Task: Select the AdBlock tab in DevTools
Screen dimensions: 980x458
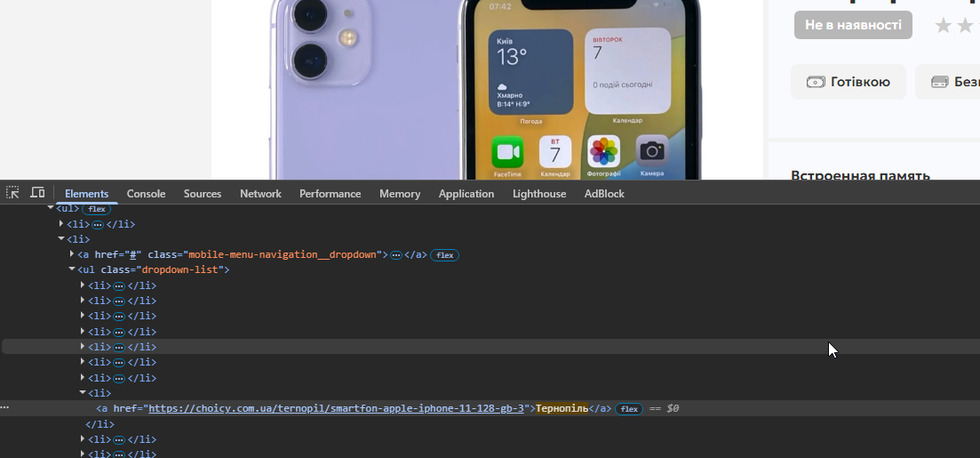Action: pos(604,193)
